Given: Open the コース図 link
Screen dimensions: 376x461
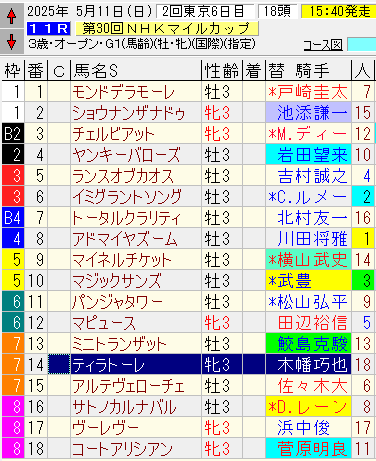Looking at the screenshot, I should [x=323, y=45].
